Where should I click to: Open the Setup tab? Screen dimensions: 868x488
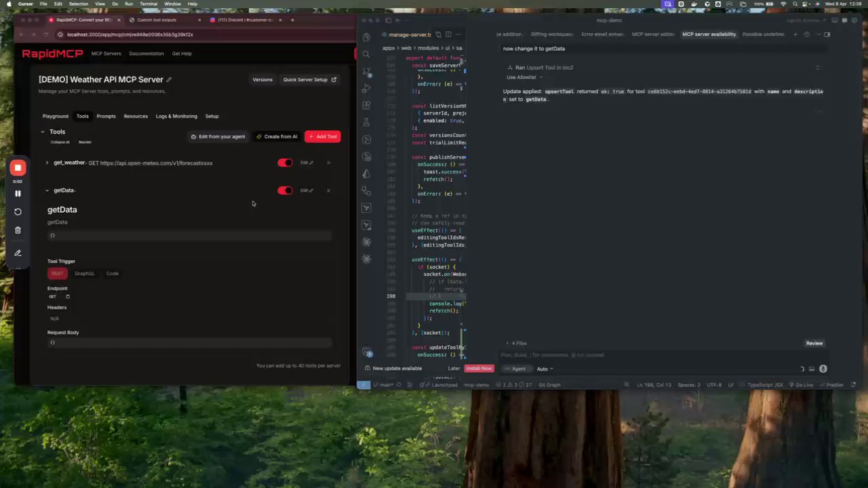tap(212, 116)
